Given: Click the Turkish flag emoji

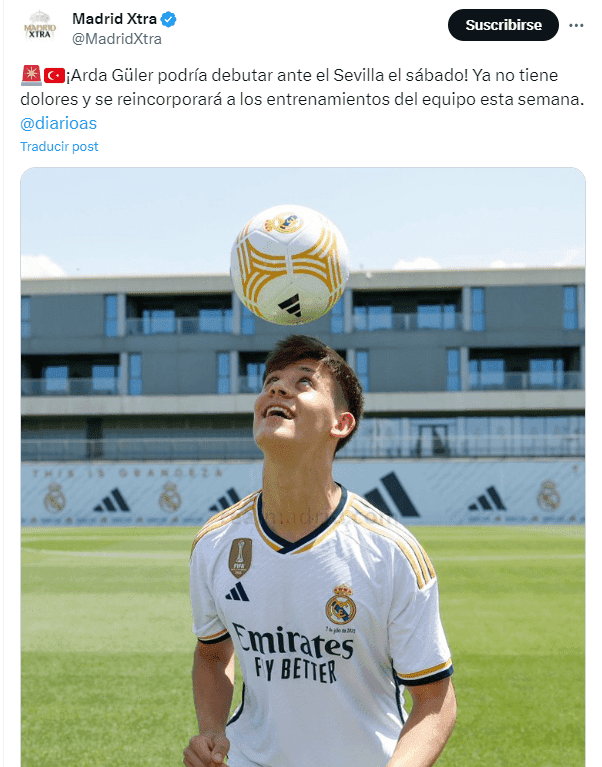Looking at the screenshot, I should point(54,76).
